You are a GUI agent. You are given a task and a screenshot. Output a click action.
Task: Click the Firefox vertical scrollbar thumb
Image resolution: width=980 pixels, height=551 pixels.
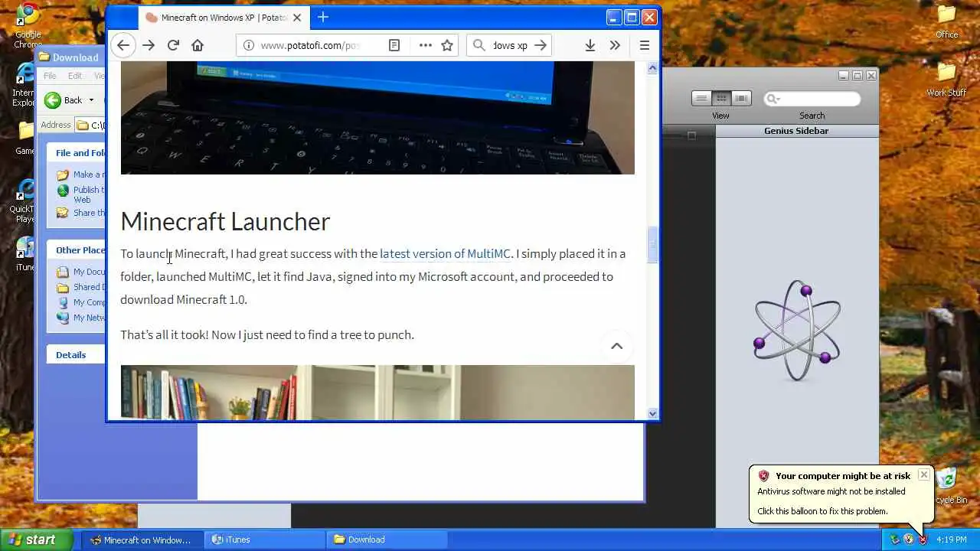pyautogui.click(x=653, y=245)
